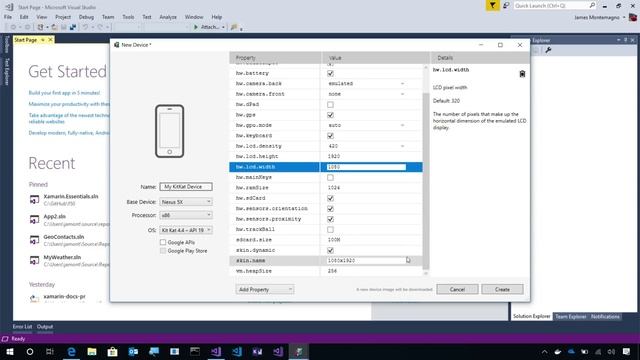Open Microsoft Store from taskbar
The image size is (640, 360).
pyautogui.click(x=113, y=351)
